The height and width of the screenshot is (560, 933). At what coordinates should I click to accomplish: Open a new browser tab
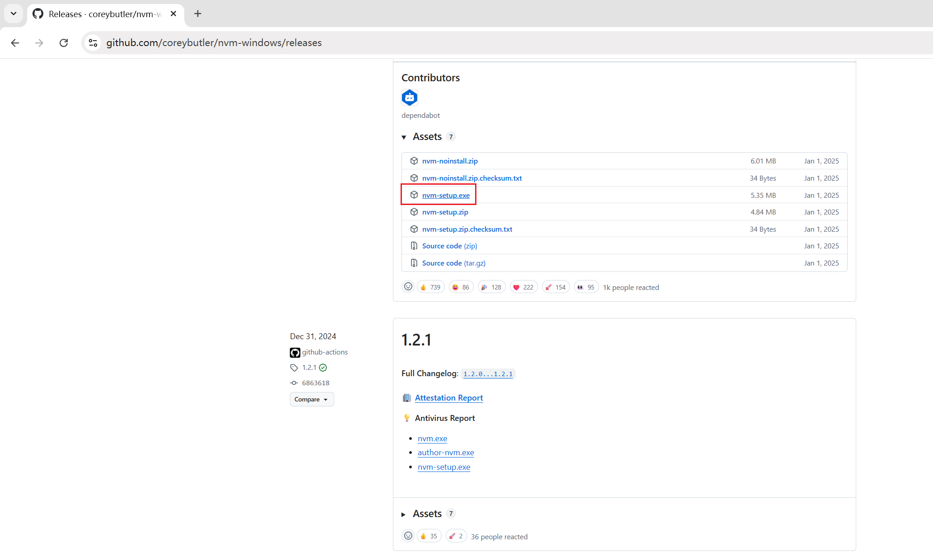198,14
